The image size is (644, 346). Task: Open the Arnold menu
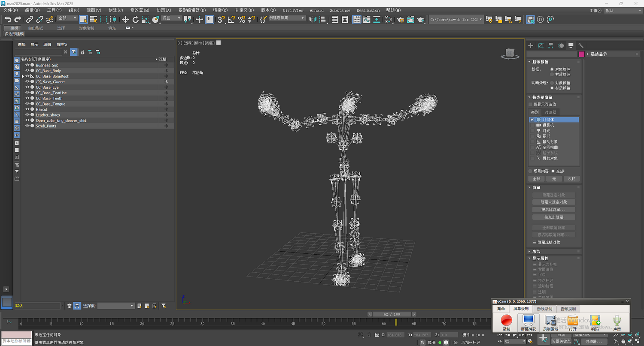317,10
